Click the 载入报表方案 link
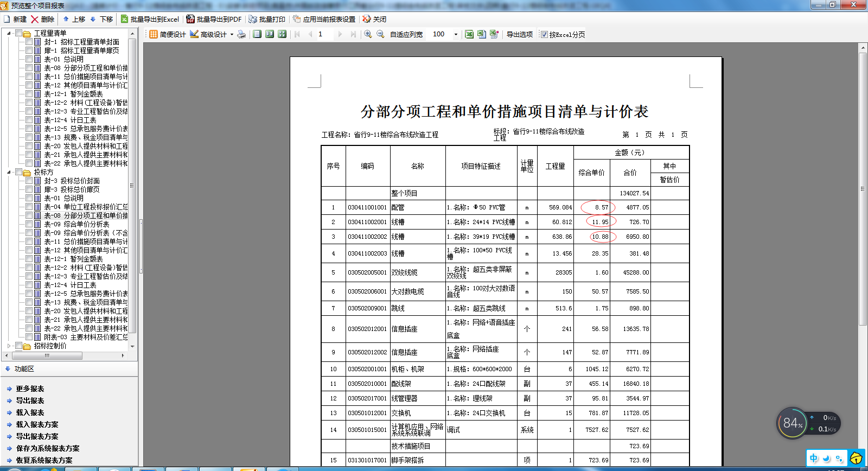This screenshot has width=868, height=471. (37, 424)
